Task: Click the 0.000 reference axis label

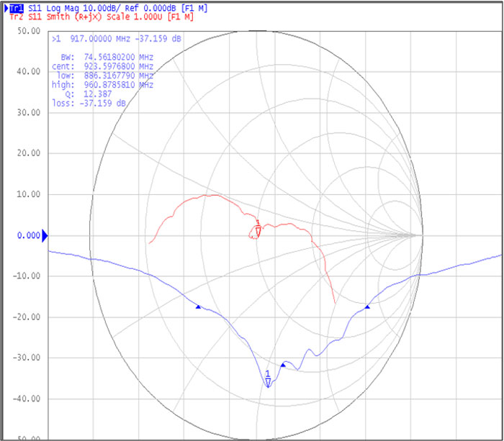Action: point(29,235)
